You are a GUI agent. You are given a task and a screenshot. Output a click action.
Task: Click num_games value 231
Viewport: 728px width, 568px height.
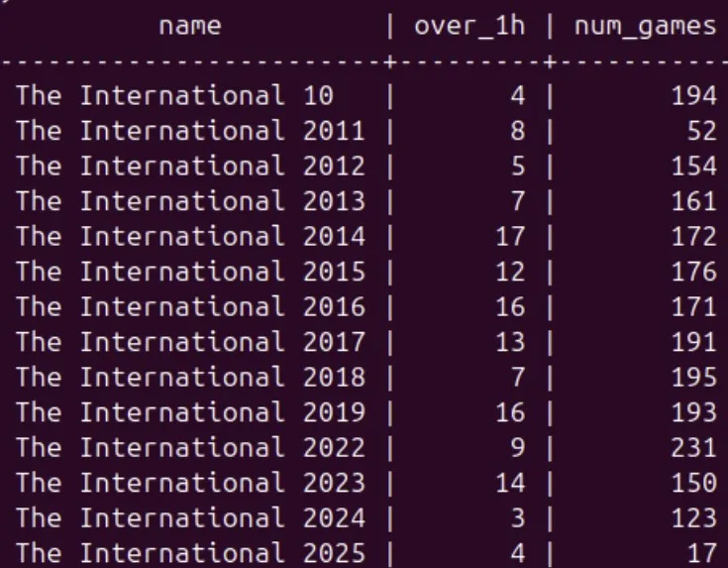[694, 448]
